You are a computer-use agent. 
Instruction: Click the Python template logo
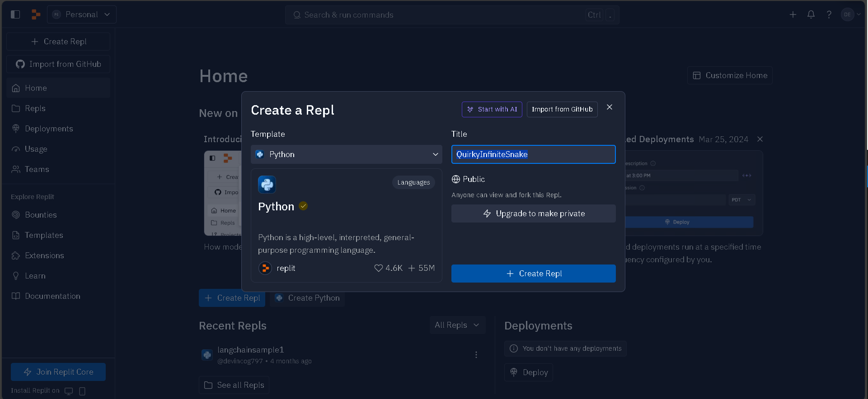pos(267,185)
